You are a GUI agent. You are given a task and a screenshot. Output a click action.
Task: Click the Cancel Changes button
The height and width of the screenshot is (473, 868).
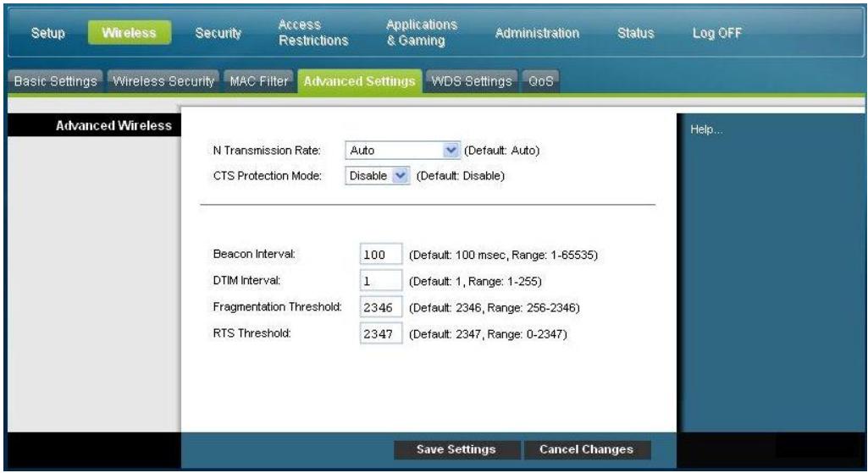coord(586,449)
